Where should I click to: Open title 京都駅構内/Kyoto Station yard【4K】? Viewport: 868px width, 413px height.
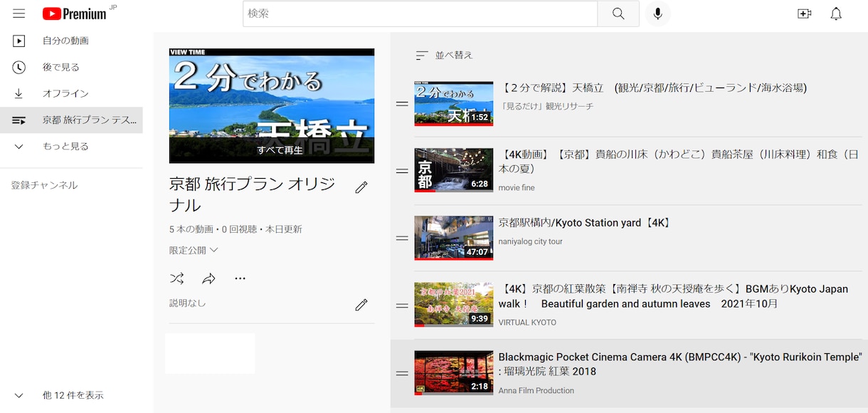click(585, 223)
